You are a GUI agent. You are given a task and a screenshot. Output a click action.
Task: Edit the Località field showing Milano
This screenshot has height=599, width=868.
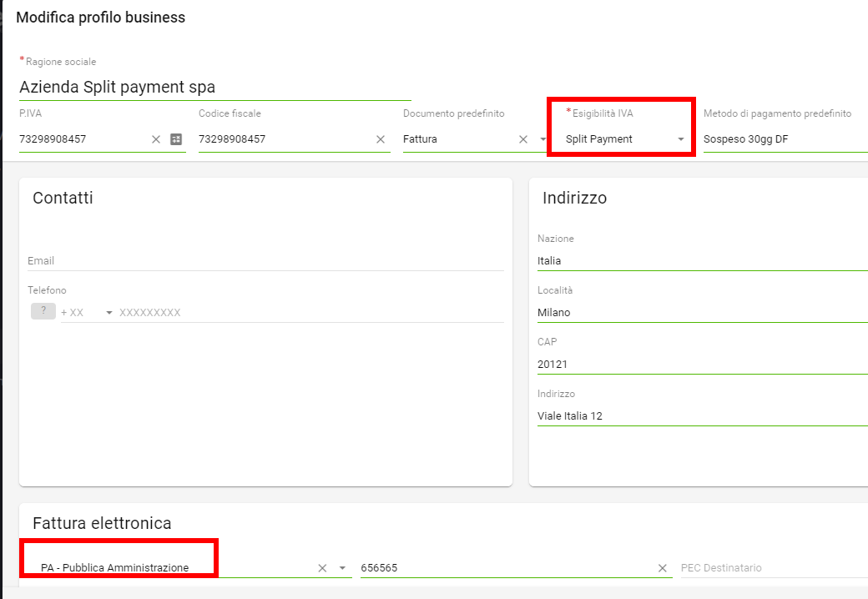click(x=703, y=313)
